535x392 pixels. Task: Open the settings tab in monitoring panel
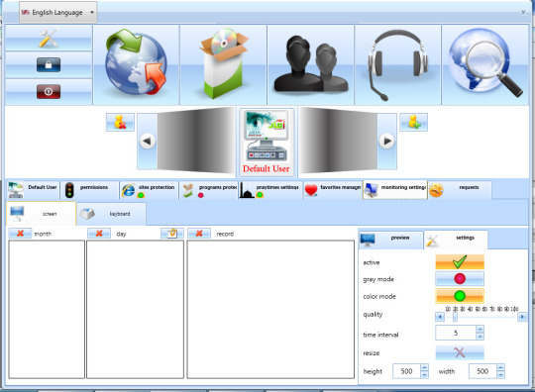(x=456, y=240)
